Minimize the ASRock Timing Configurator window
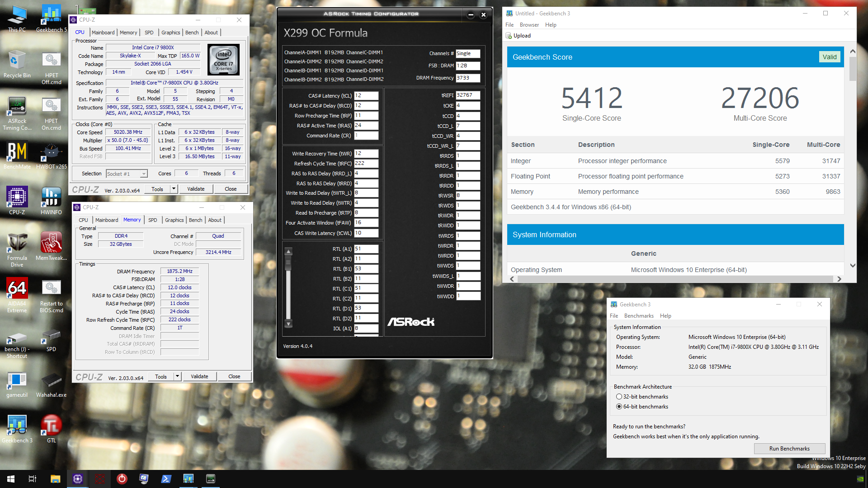The image size is (868, 488). click(471, 14)
